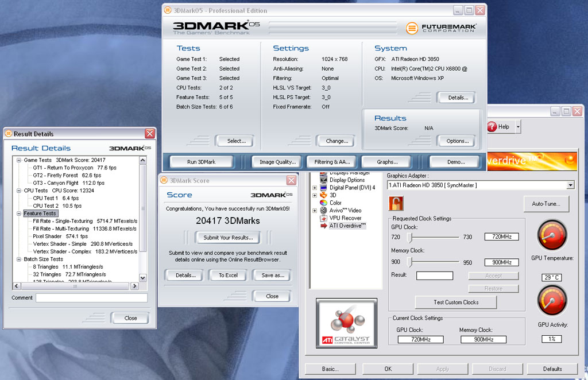This screenshot has width=588, height=380.
Task: Expand the Digital Panel (DVI) 4 node
Action: 315,187
